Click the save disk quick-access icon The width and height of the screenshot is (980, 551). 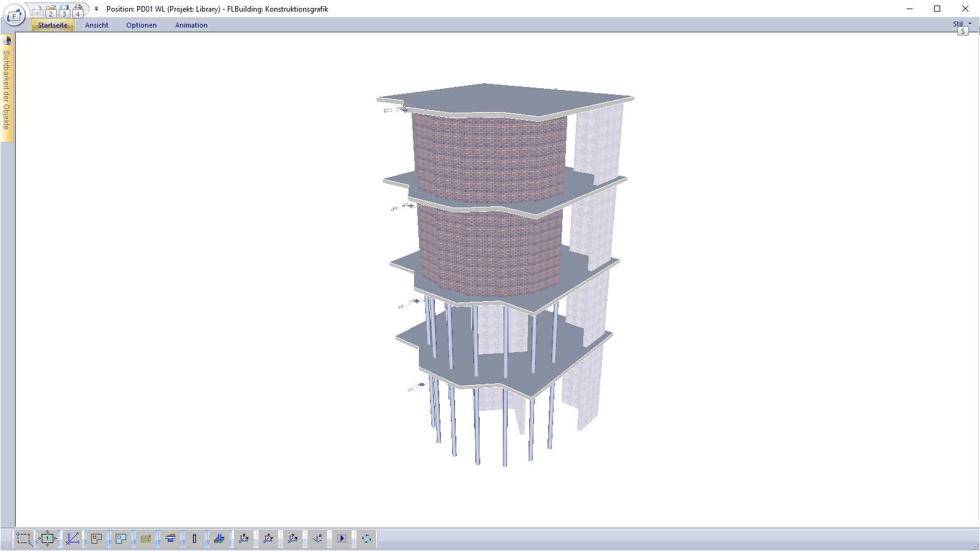tap(64, 10)
